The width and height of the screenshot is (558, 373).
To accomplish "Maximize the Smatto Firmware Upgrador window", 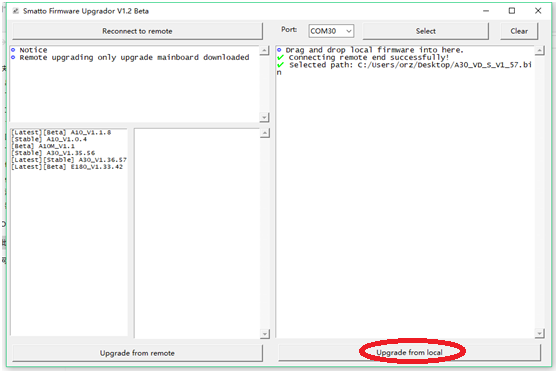I will (512, 11).
